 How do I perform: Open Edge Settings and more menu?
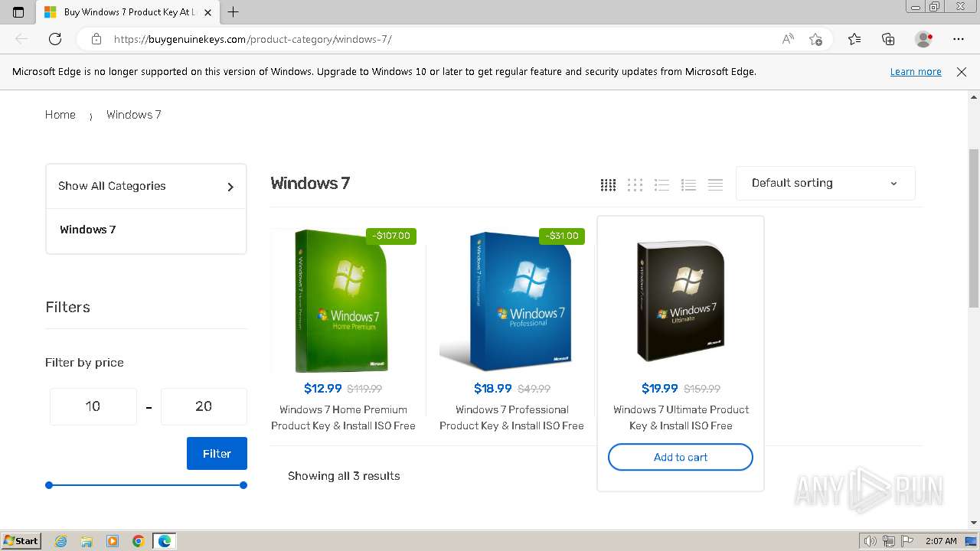coord(959,39)
